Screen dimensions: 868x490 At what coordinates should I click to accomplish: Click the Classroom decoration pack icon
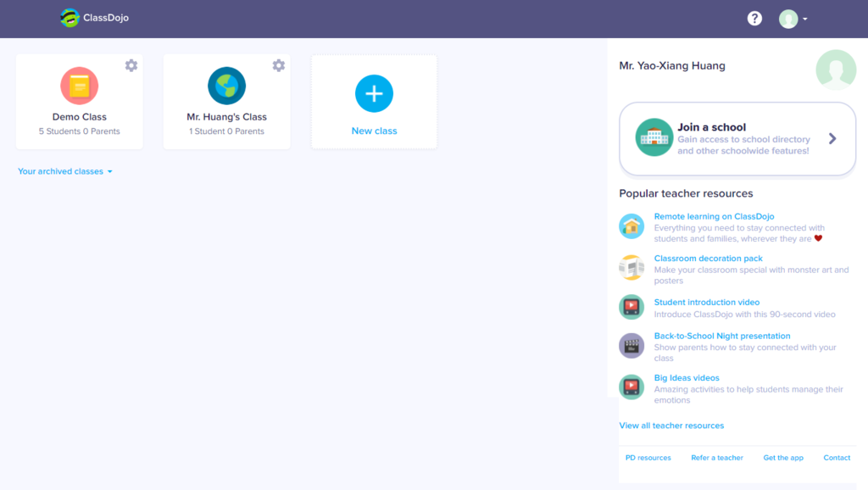[x=632, y=268]
